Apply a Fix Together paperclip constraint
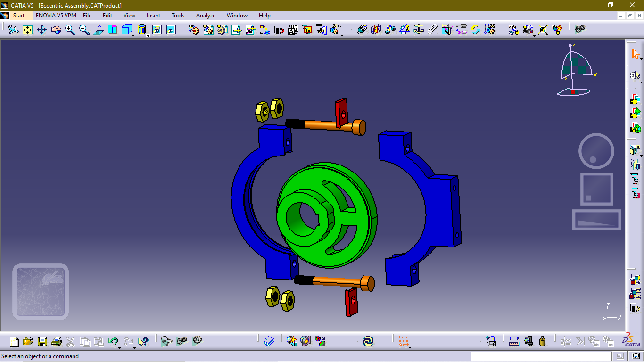The image size is (644, 362). pyautogui.click(x=433, y=29)
